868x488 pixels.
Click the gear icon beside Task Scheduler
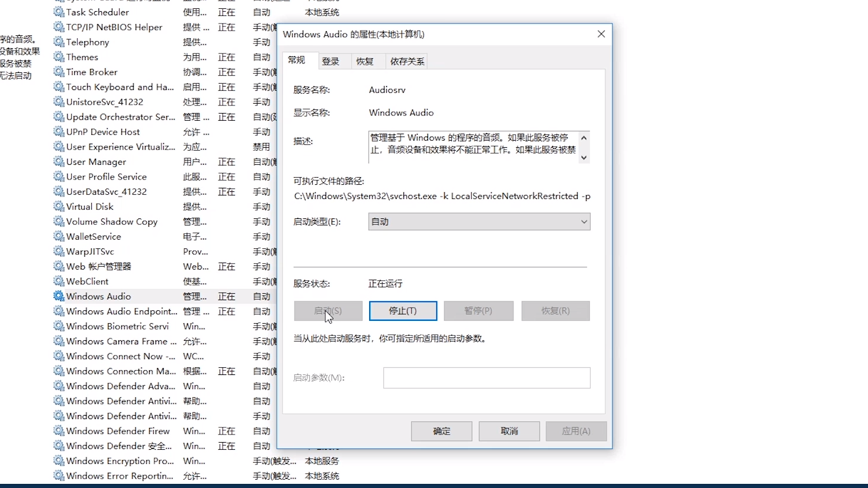(x=59, y=12)
